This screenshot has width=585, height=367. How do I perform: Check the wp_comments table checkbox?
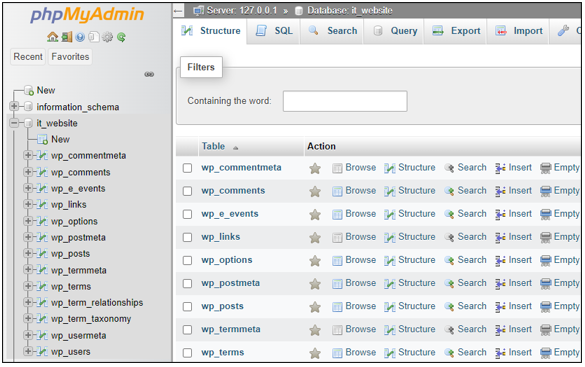[x=187, y=191]
